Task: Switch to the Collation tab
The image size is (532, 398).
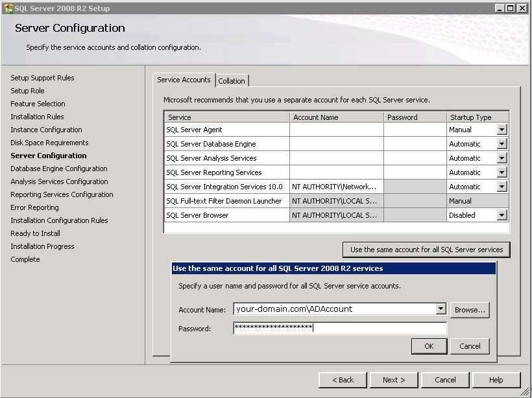Action: (232, 81)
